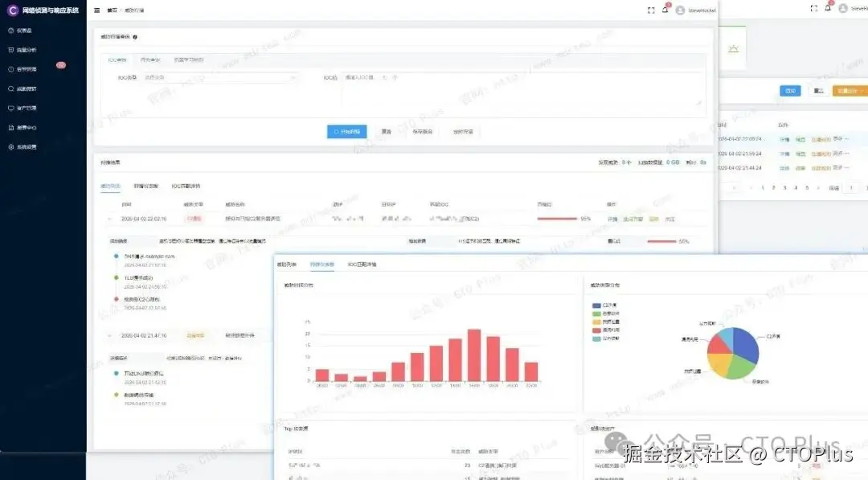Open the IOC type dropdown
Viewport: 868px width, 480px height.
click(x=220, y=77)
